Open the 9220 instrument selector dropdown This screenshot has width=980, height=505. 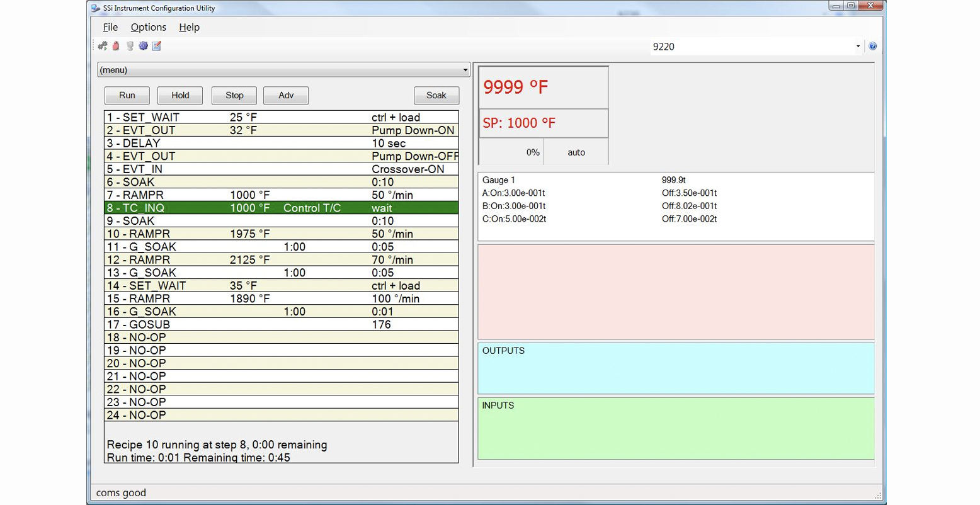coord(857,47)
